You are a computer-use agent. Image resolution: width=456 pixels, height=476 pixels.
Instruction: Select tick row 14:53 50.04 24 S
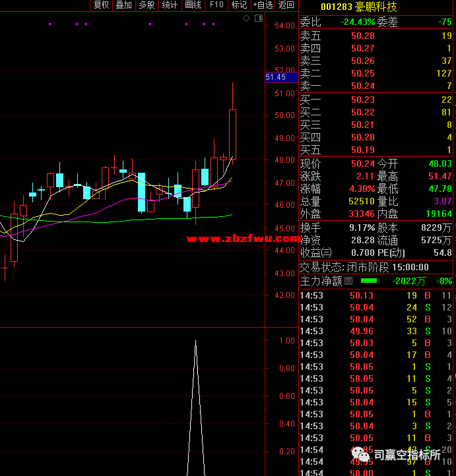375,307
